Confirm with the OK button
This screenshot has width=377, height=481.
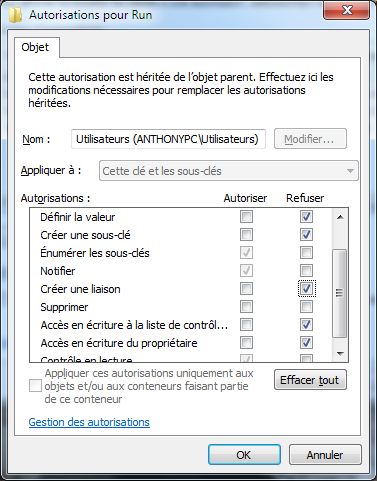coord(244,455)
